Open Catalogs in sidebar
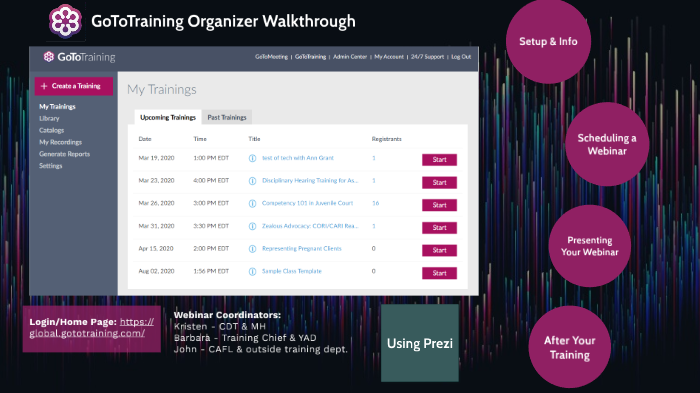Screen dimensions: 700x393 coord(51,130)
